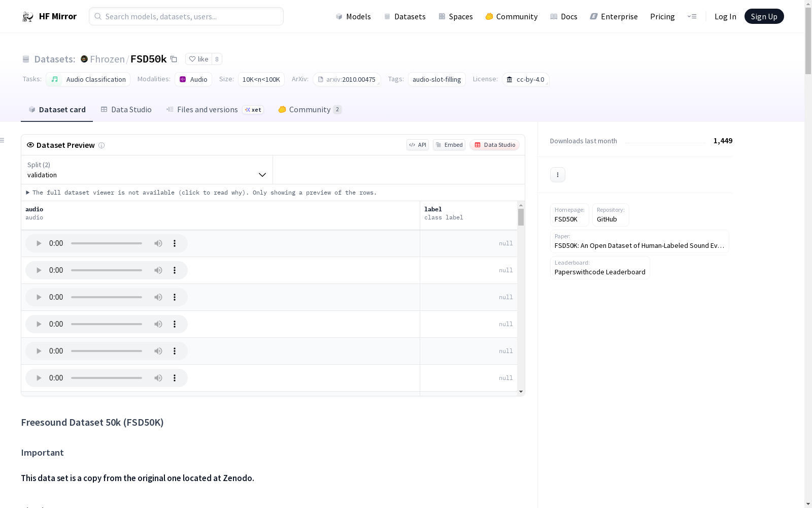Click the info icon beside Dataset Preview
Screen dimensions: 812x508
click(x=101, y=145)
